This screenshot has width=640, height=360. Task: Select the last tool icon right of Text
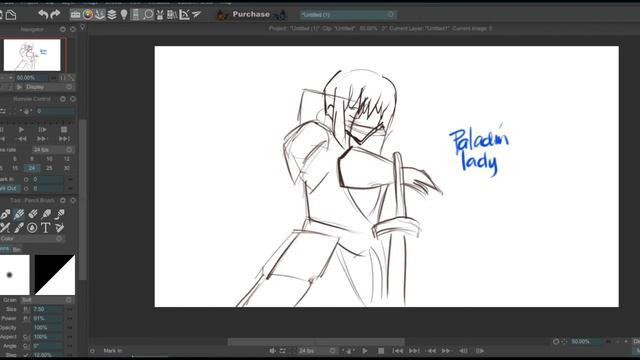tap(60, 228)
